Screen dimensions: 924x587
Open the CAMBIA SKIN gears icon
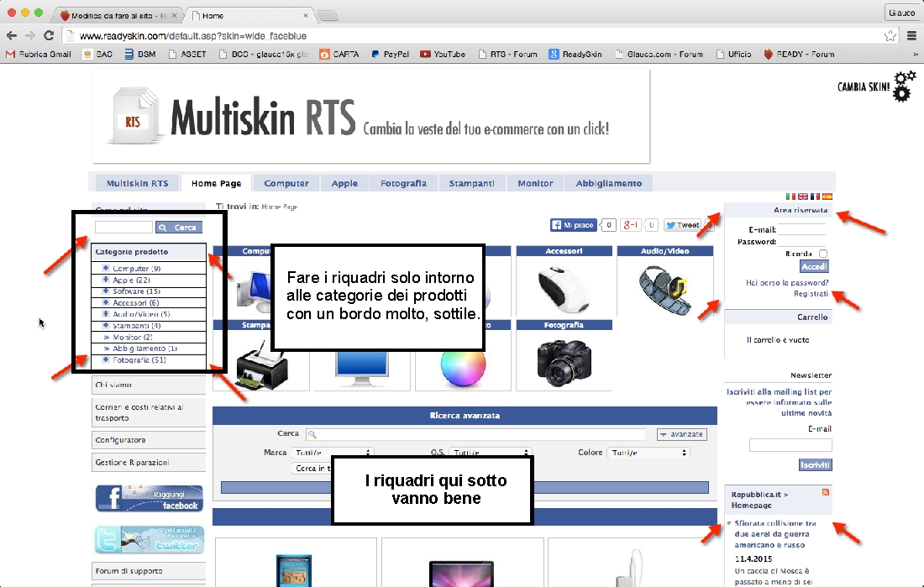point(904,86)
